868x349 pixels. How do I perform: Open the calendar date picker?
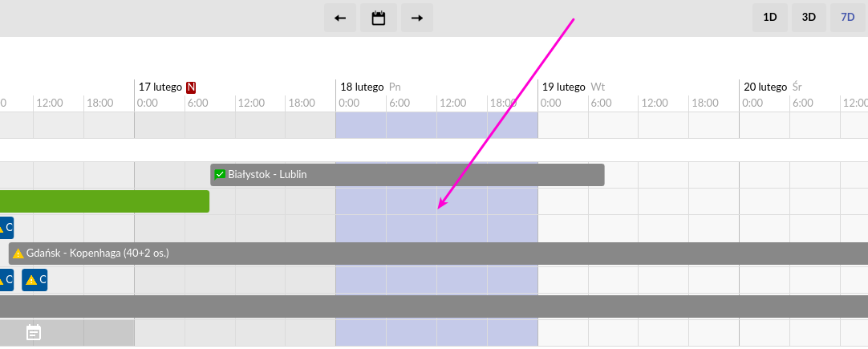(x=379, y=18)
